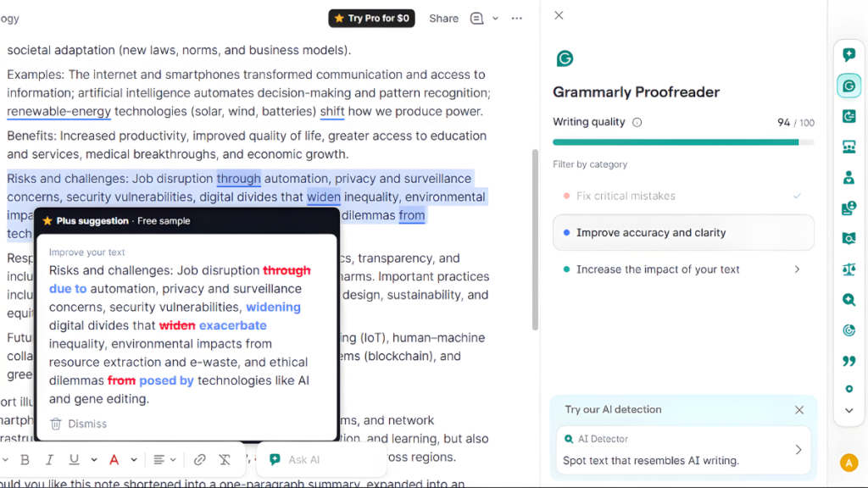This screenshot has height=488, width=868.
Task: Click underlined word 'widen' in document
Action: (324, 197)
